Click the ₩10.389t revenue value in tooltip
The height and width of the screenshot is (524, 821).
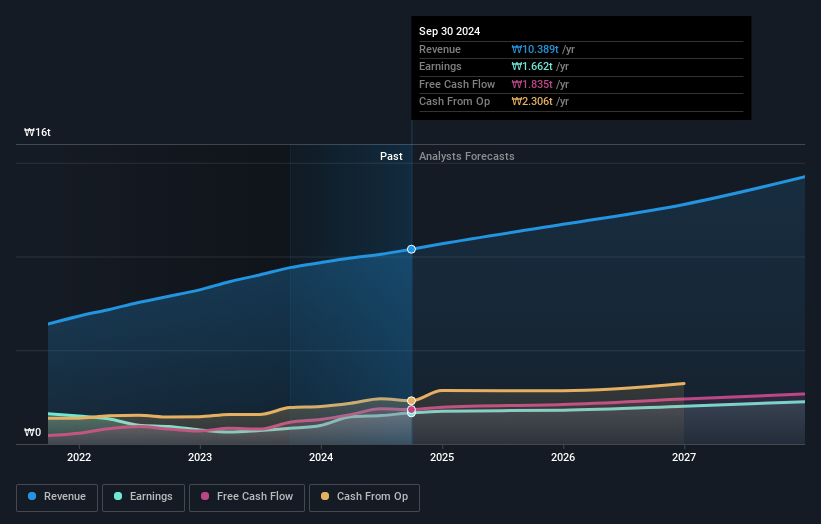pyautogui.click(x=535, y=49)
